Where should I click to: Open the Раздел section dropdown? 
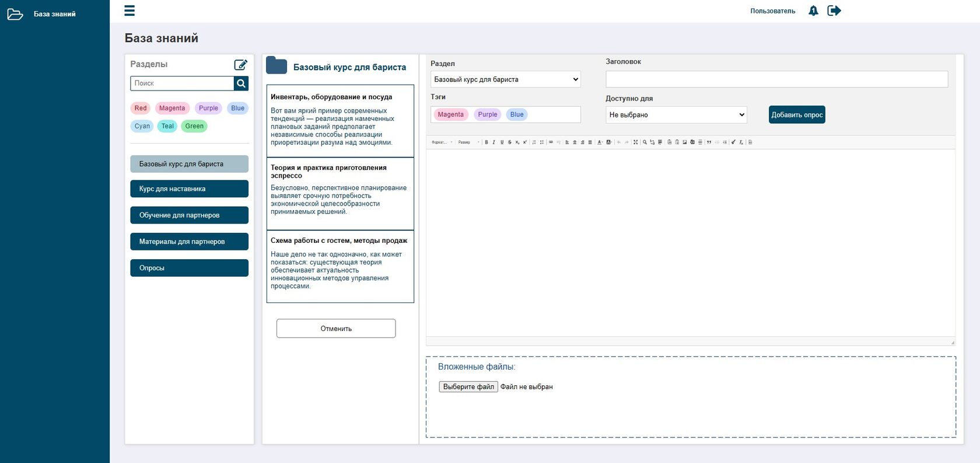506,79
